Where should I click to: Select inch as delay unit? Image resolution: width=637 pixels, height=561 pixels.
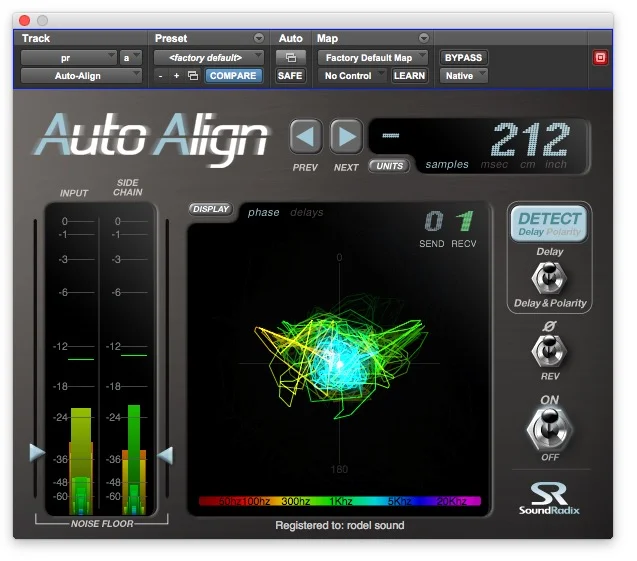[555, 164]
